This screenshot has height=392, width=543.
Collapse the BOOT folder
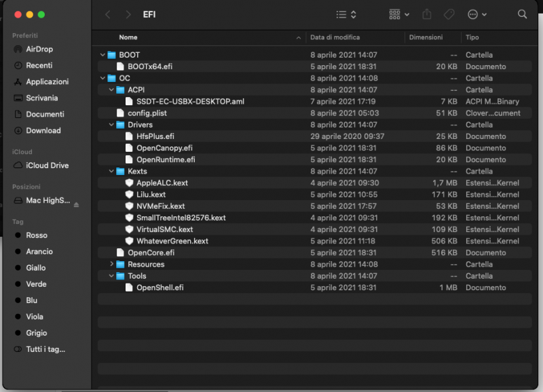coord(102,55)
